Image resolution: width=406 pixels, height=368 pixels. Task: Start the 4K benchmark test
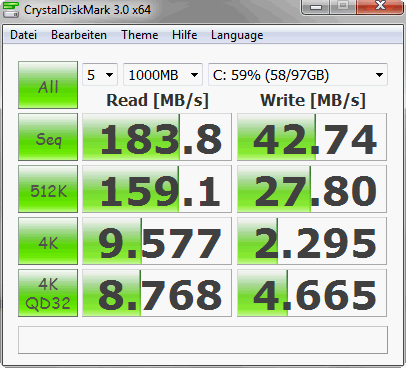point(48,241)
